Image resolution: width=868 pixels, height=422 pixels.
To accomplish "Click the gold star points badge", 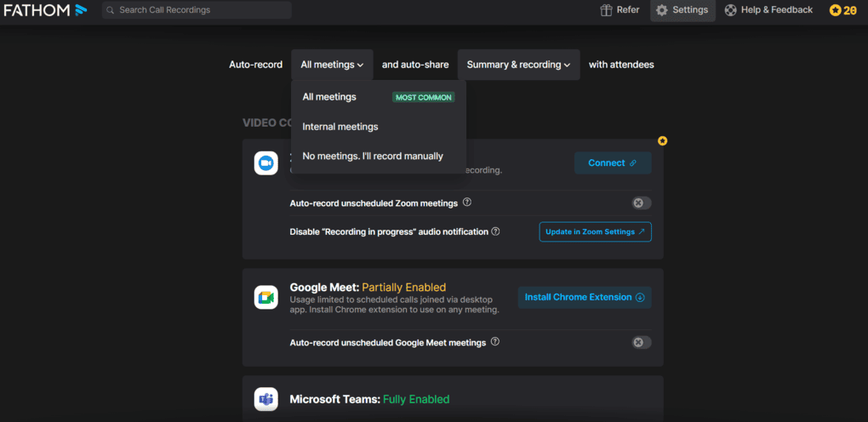I will pos(842,10).
